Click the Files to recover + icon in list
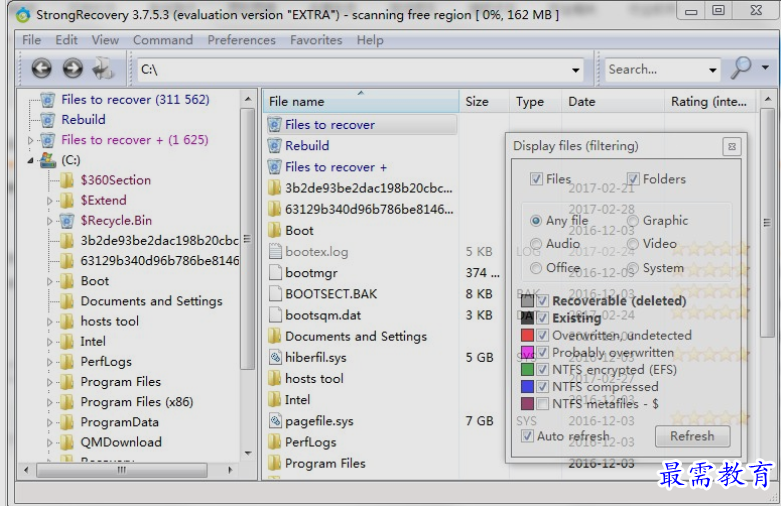 click(x=274, y=167)
